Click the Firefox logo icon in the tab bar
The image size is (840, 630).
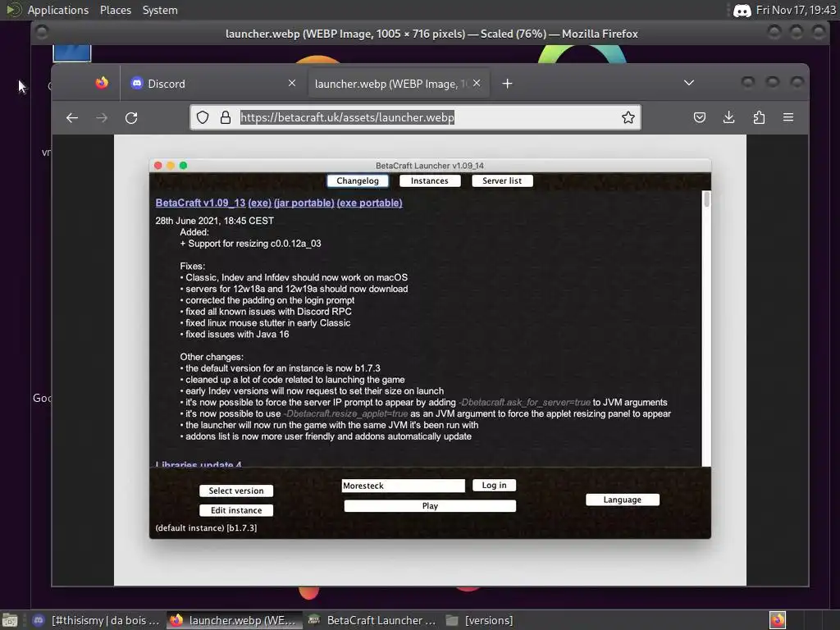(x=102, y=83)
